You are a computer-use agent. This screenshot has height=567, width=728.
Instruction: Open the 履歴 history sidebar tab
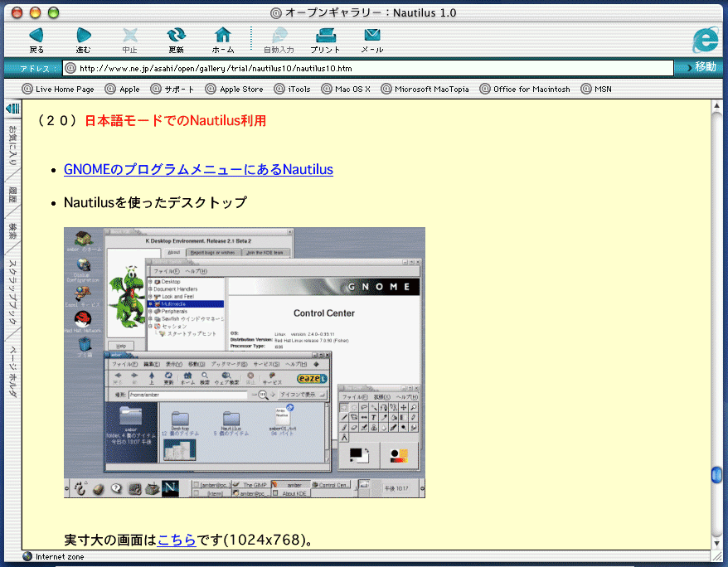click(x=13, y=195)
